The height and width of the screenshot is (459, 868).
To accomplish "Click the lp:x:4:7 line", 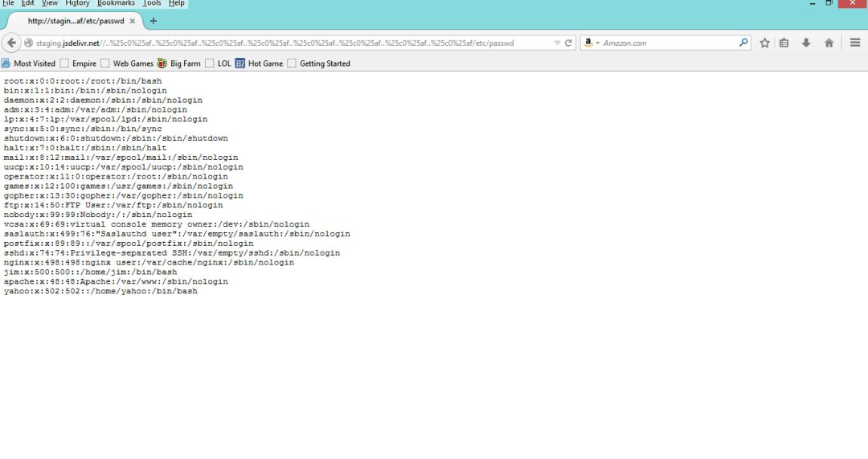I will (106, 119).
